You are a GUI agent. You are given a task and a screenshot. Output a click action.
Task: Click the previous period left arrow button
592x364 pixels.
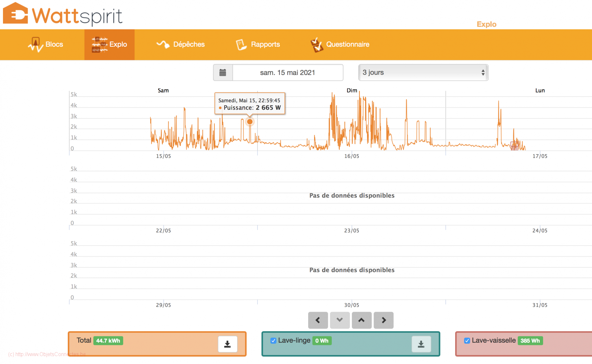(318, 320)
